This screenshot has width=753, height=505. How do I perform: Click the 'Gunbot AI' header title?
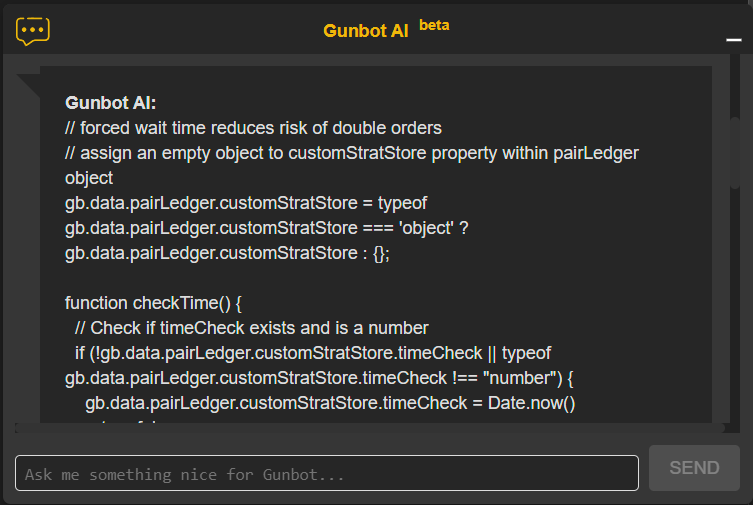pos(365,31)
